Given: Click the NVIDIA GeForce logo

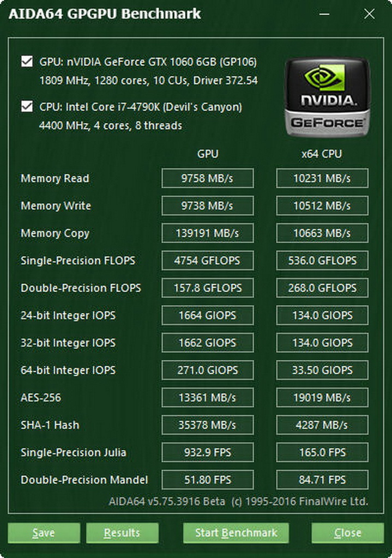Looking at the screenshot, I should coord(327,96).
